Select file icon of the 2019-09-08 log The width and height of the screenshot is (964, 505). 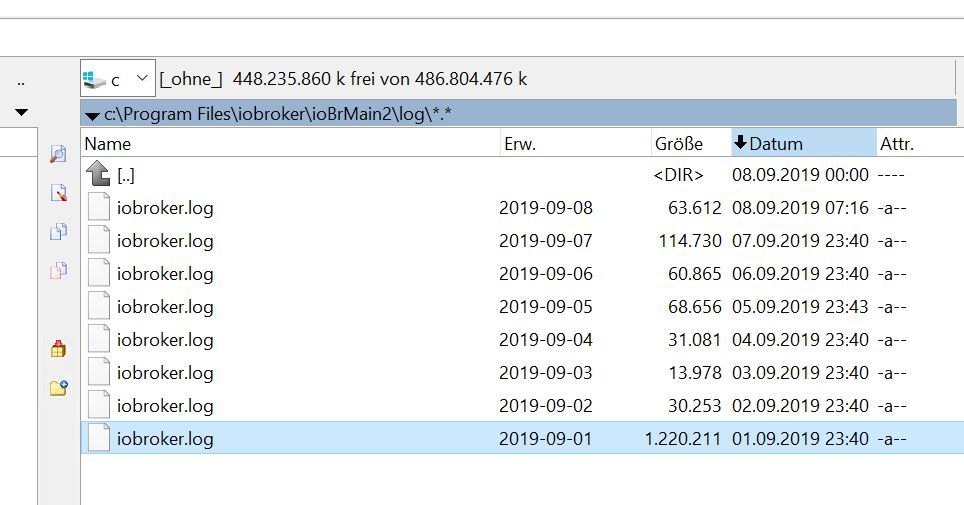pos(98,207)
